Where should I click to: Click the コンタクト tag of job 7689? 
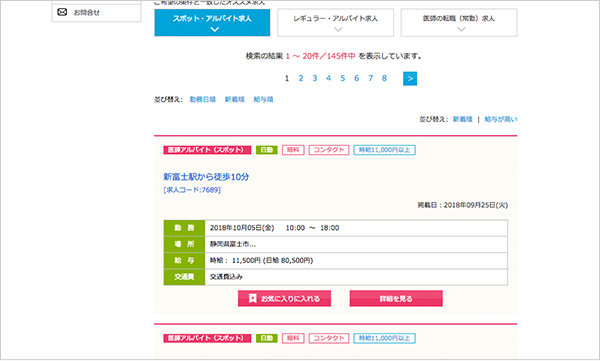click(329, 150)
